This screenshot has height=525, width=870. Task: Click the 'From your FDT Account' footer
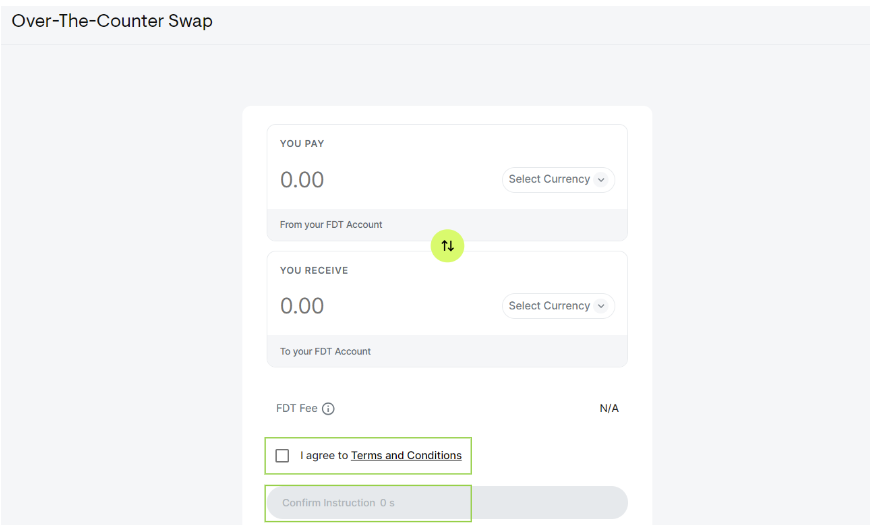click(x=331, y=225)
